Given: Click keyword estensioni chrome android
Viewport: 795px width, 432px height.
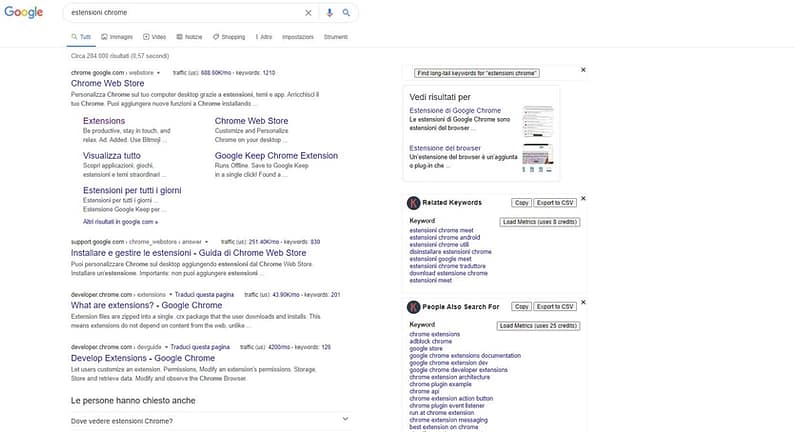Looking at the screenshot, I should point(445,237).
